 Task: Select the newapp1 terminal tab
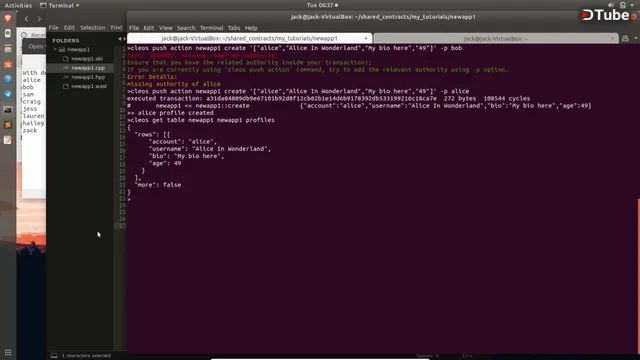click(249, 38)
